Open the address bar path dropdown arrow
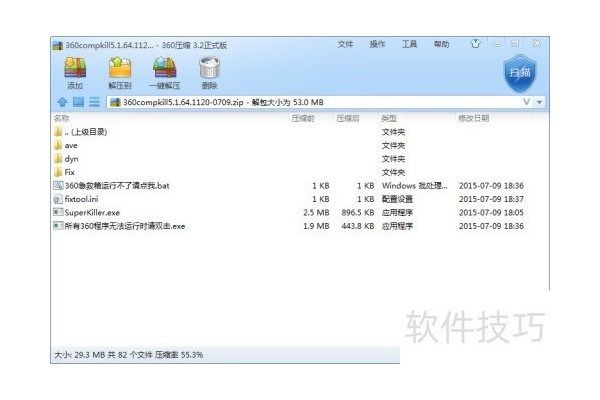The height and width of the screenshot is (400, 600). (x=539, y=102)
